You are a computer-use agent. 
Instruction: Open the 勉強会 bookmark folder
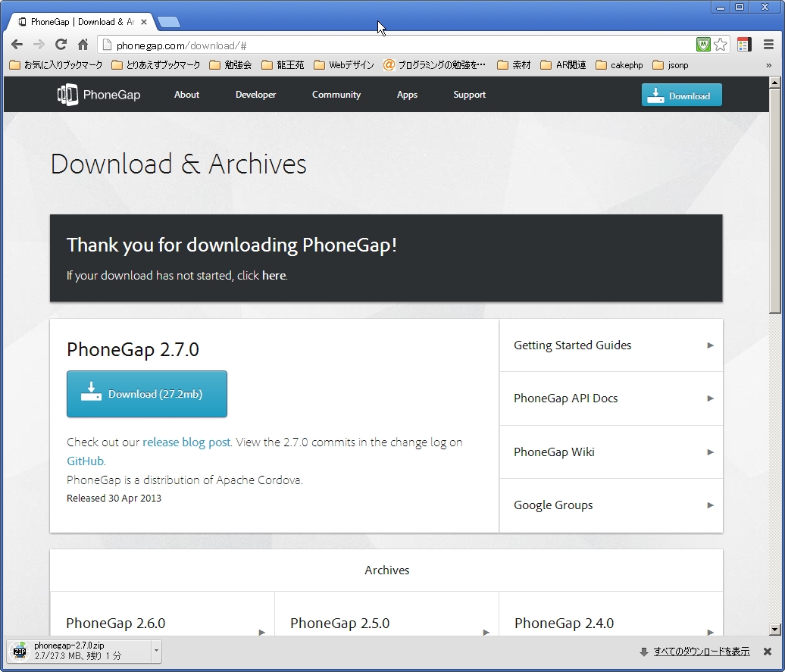231,65
